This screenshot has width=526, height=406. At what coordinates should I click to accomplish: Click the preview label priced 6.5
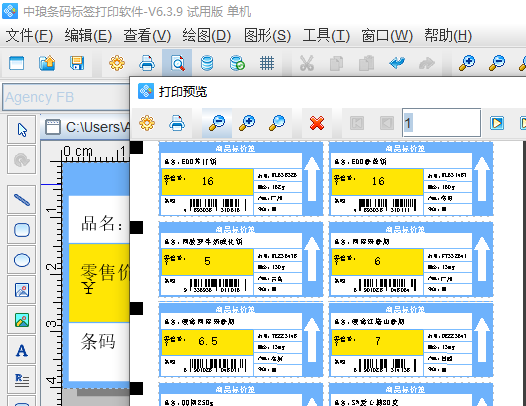pos(241,340)
